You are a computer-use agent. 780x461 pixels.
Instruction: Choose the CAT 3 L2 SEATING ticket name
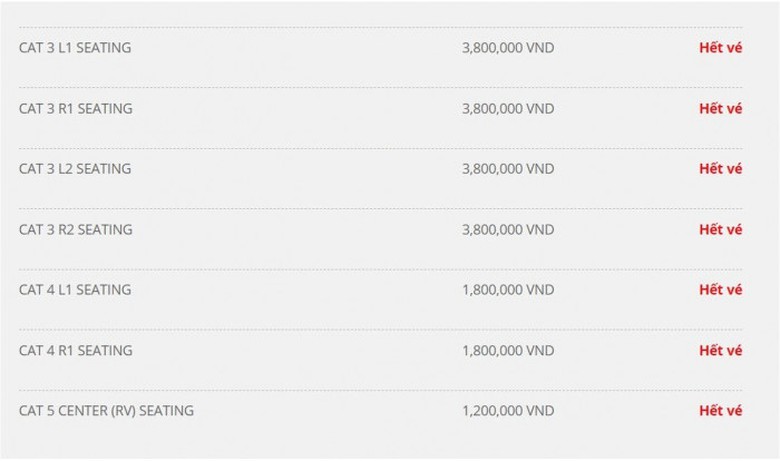pyautogui.click(x=75, y=169)
